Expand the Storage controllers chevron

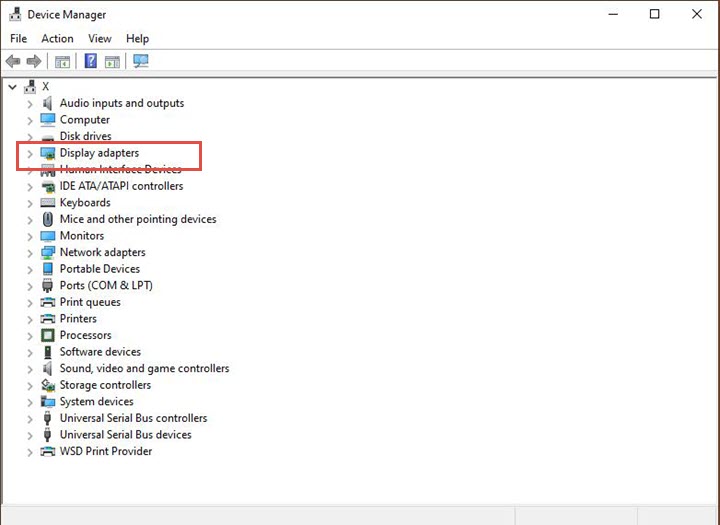(30, 386)
